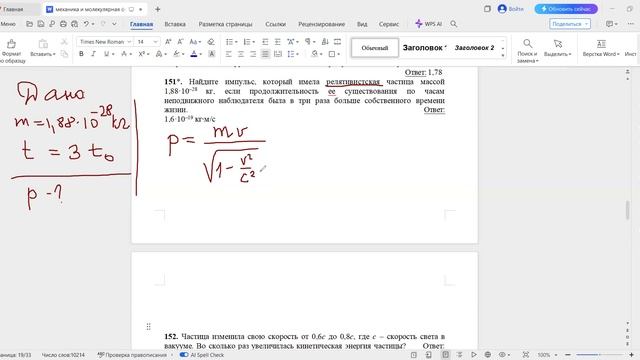Start reading mode play icon in status bar
This screenshot has width=640, height=360.
tap(473, 355)
